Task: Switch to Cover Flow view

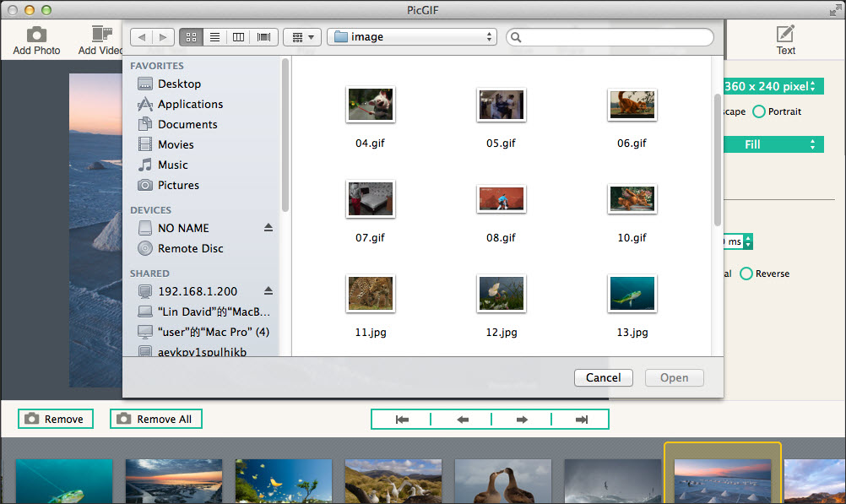Action: coord(263,36)
